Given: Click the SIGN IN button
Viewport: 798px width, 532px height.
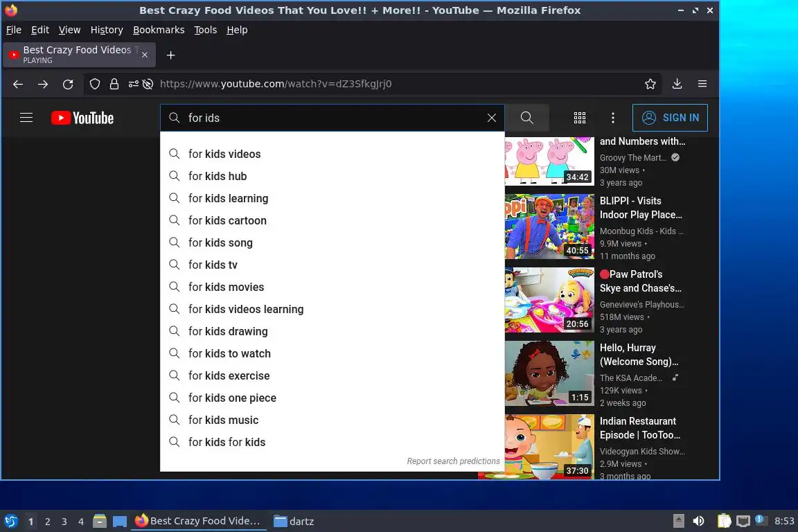Looking at the screenshot, I should 670,118.
